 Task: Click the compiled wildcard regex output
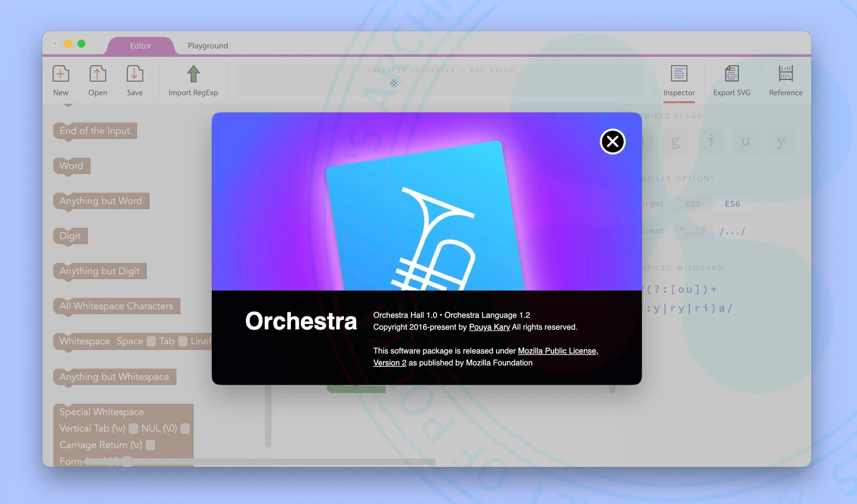pos(687,299)
